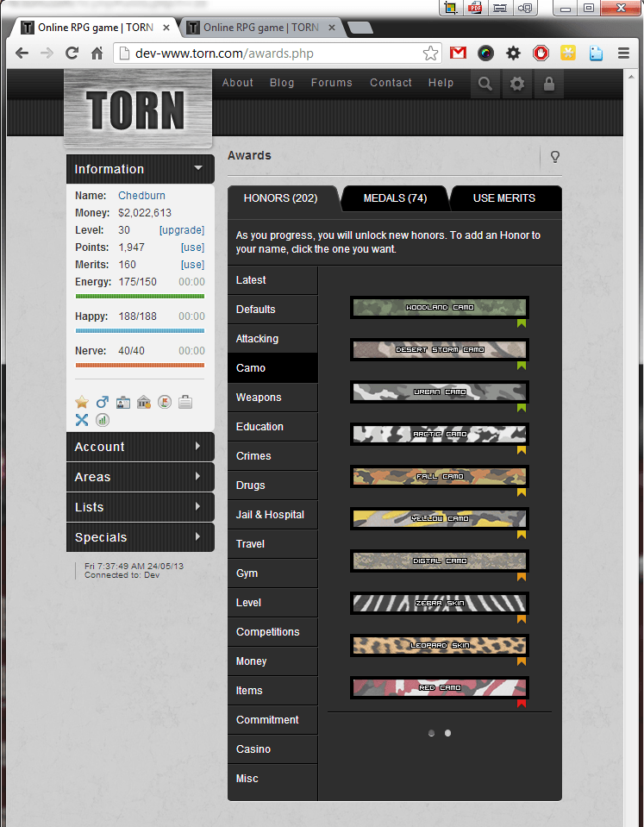Click the gold star status icon
The width and height of the screenshot is (644, 827).
point(82,403)
